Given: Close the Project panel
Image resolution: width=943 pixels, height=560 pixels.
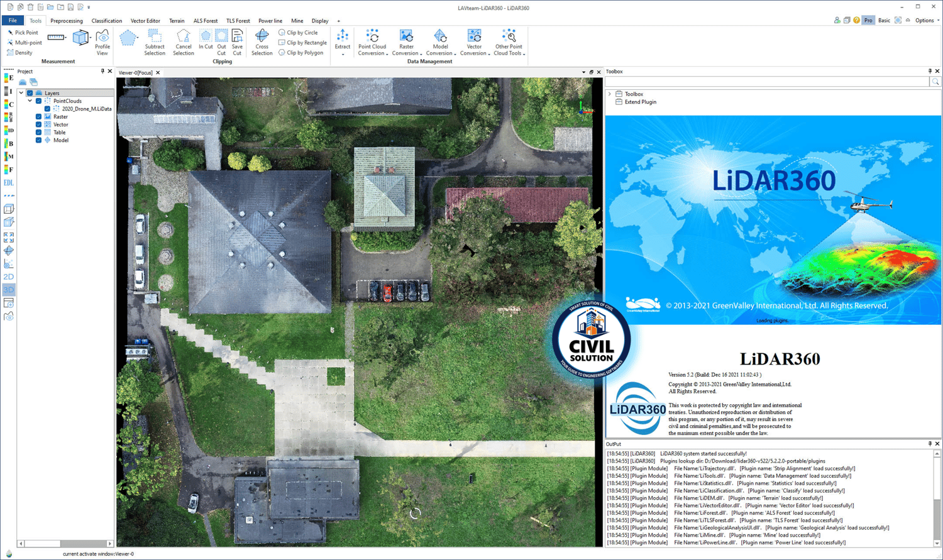Looking at the screenshot, I should tap(110, 72).
